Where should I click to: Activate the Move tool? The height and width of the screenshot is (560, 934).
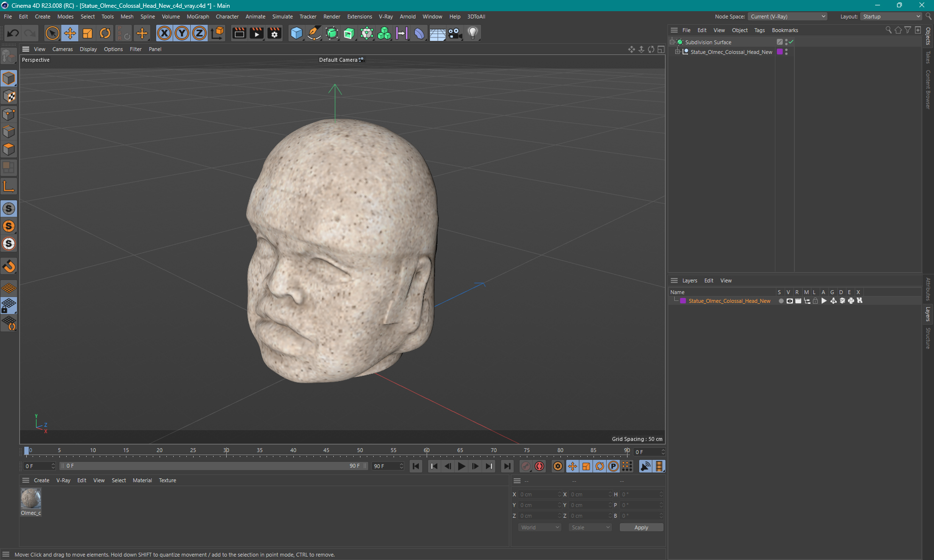(x=70, y=33)
